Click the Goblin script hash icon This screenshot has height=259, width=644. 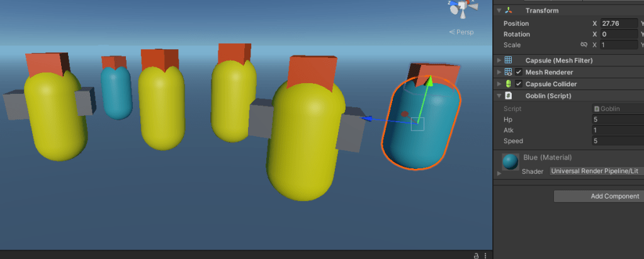[509, 96]
